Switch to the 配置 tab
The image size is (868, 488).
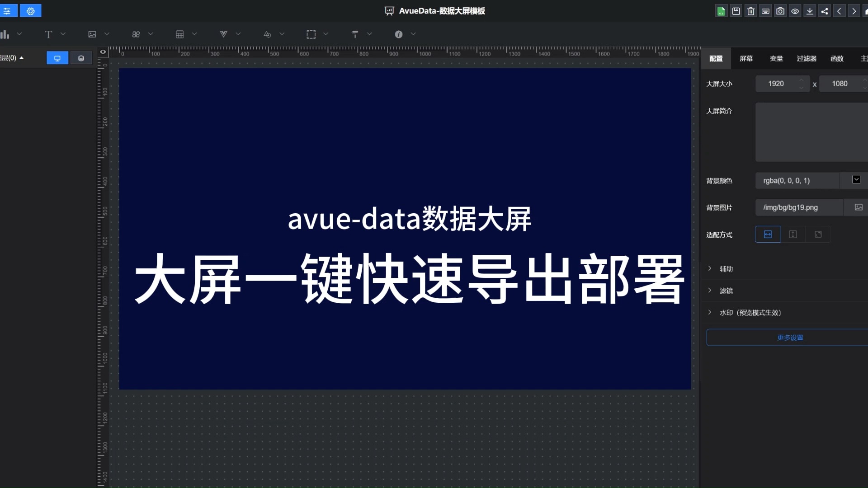tap(716, 59)
